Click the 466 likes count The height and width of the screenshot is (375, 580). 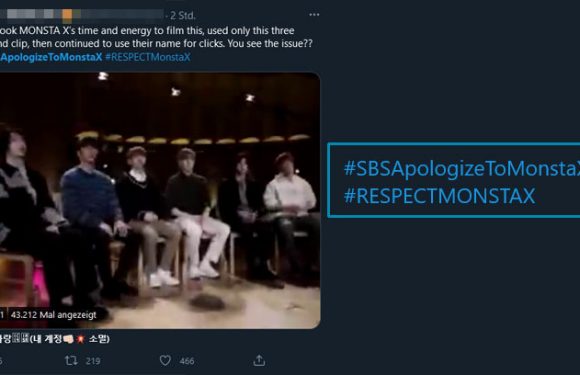[187, 361]
